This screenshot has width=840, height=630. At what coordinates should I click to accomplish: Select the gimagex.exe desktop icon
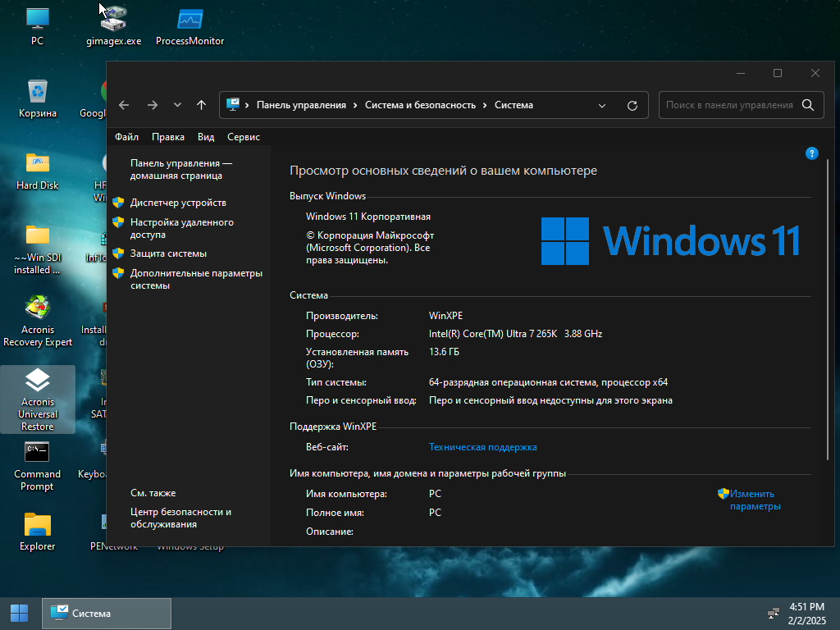pos(113,25)
